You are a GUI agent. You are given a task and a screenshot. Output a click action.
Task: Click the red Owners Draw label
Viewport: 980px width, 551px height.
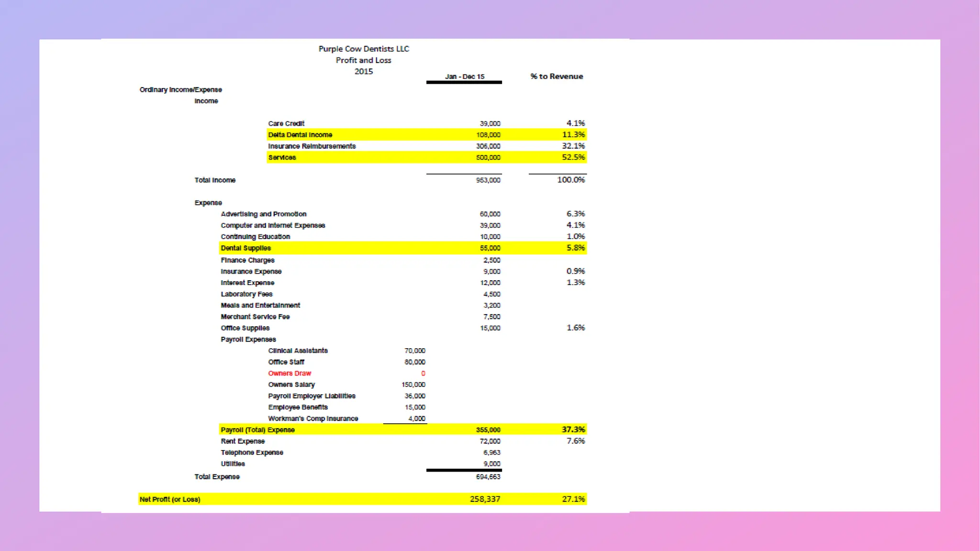click(290, 374)
